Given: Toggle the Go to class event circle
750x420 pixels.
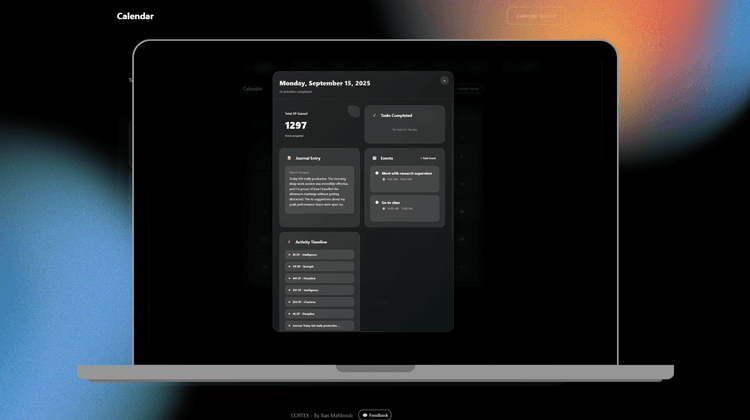Looking at the screenshot, I should [x=376, y=202].
